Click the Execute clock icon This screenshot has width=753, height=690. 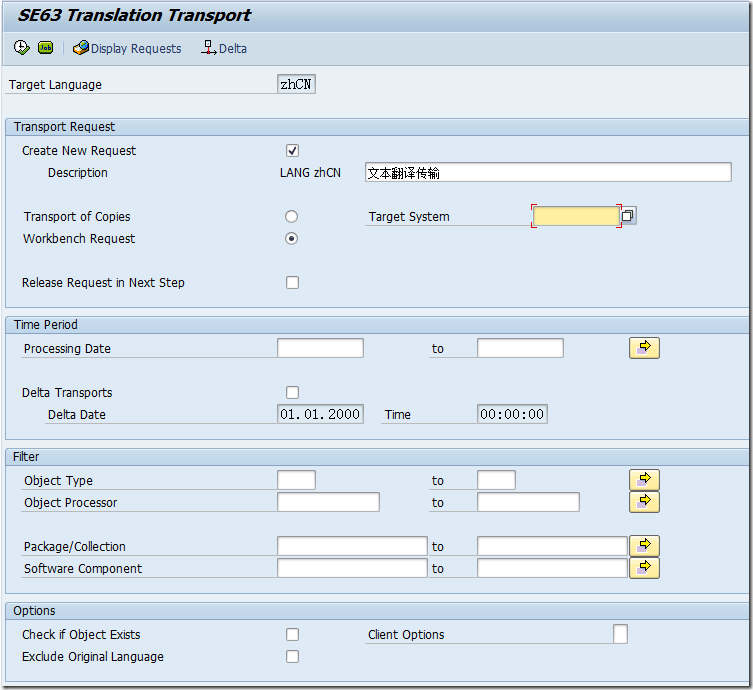point(21,48)
